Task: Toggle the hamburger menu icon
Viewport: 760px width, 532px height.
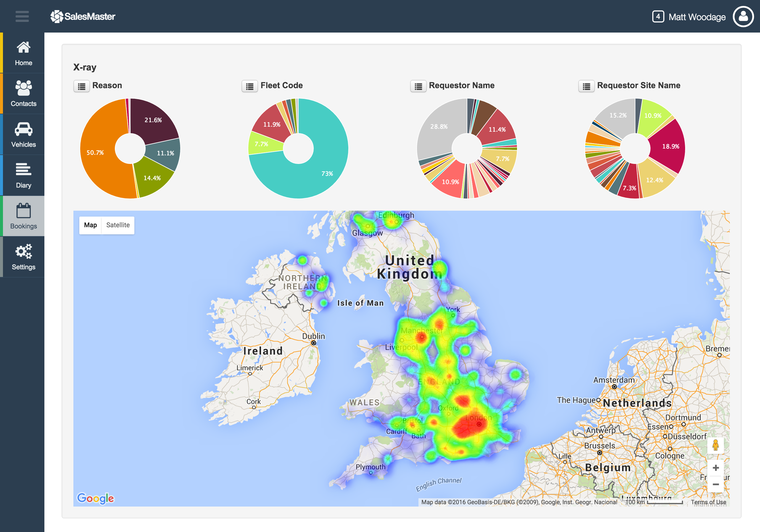Action: tap(22, 16)
